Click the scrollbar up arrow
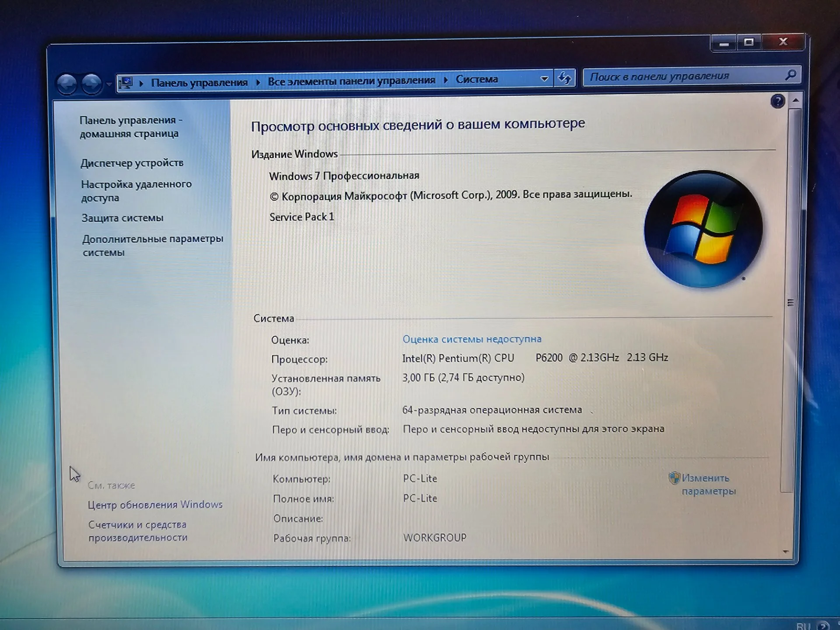This screenshot has width=840, height=630. point(796,100)
